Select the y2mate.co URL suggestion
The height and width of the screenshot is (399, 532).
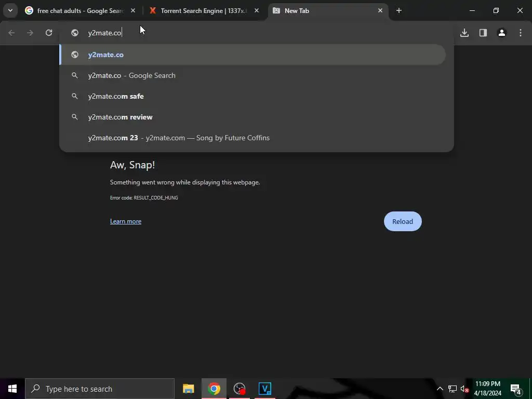coord(252,55)
